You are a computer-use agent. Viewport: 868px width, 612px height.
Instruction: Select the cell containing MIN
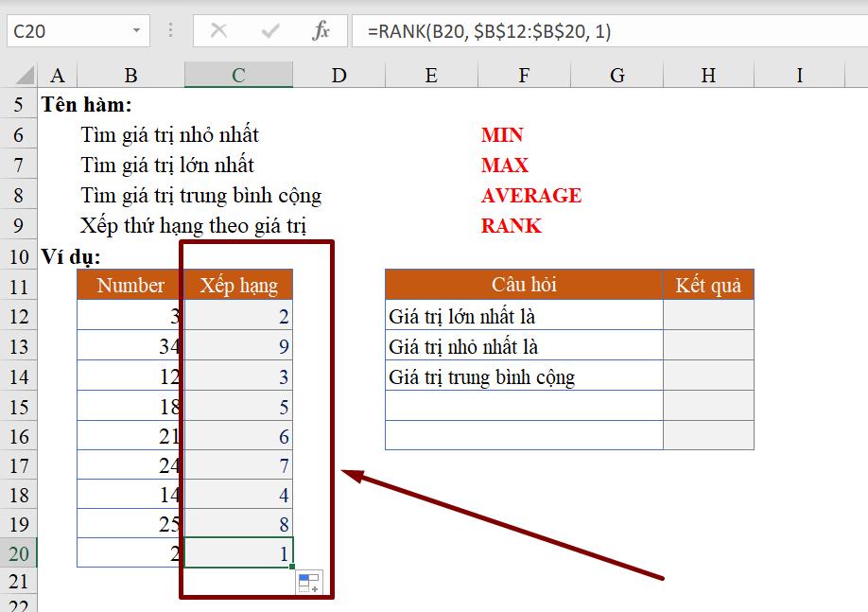[500, 134]
